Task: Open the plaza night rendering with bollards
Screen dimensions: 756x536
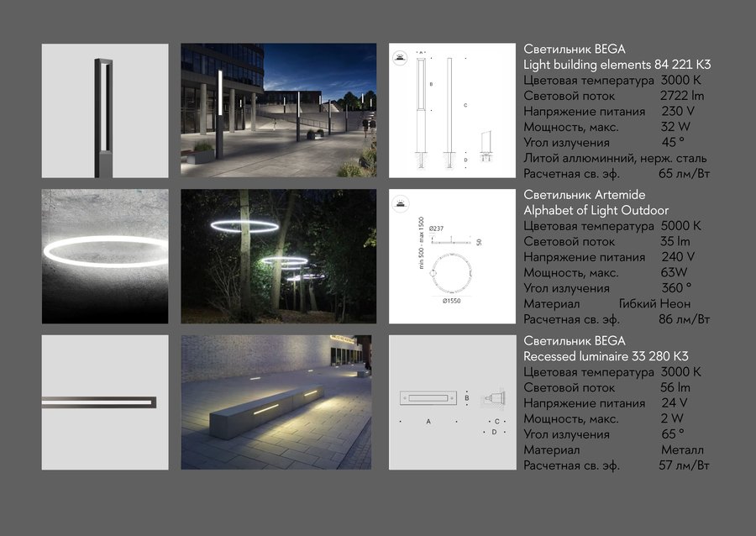Action: [279, 110]
